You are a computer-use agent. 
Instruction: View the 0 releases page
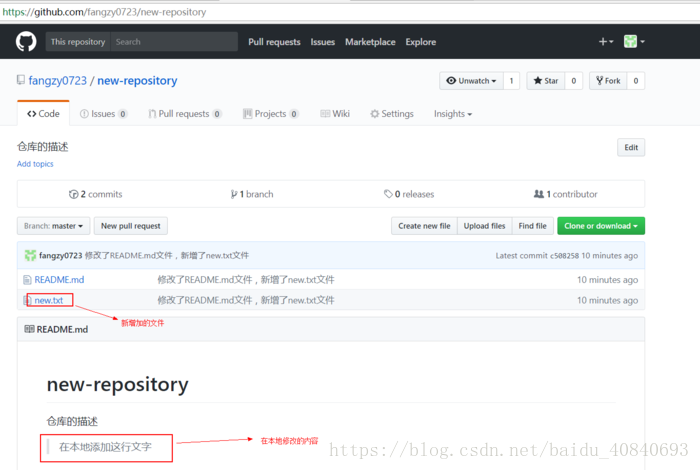409,194
